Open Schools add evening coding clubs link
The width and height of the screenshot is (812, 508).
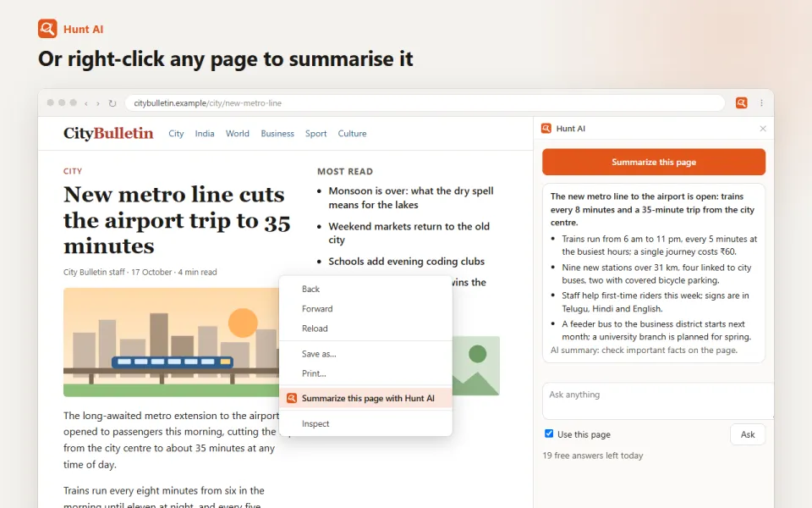(x=407, y=262)
